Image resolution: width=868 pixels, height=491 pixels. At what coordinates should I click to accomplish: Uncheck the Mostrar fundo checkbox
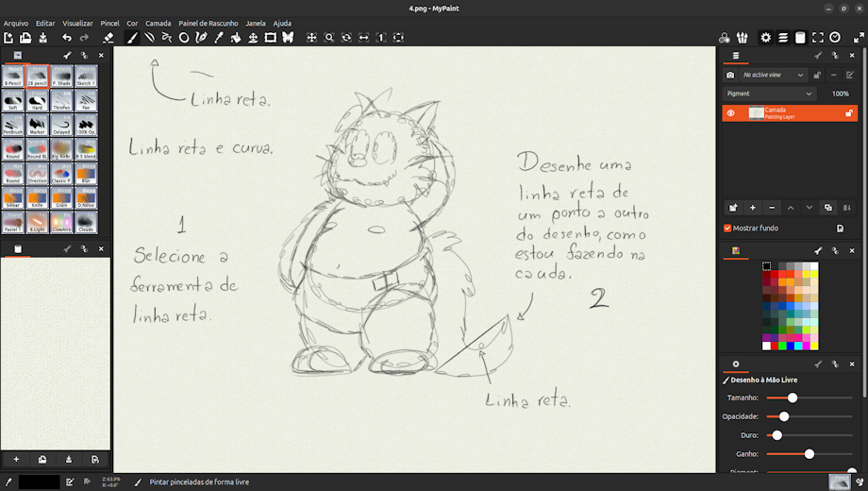click(x=727, y=229)
